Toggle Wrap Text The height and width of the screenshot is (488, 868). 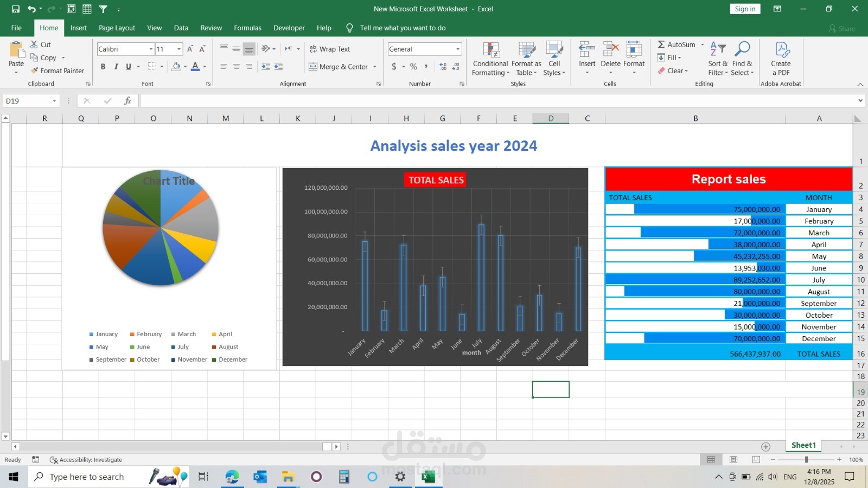point(330,49)
